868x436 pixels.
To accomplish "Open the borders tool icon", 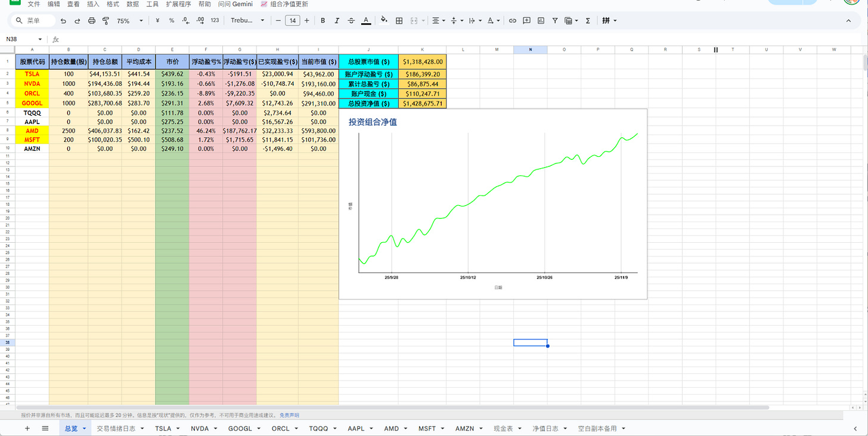I will pos(399,21).
